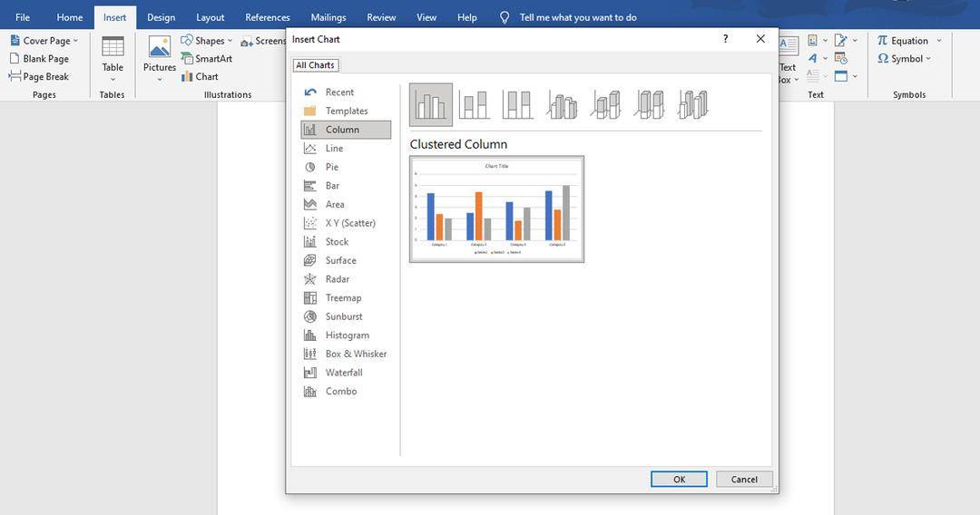Choose the Bar chart category

click(346, 185)
